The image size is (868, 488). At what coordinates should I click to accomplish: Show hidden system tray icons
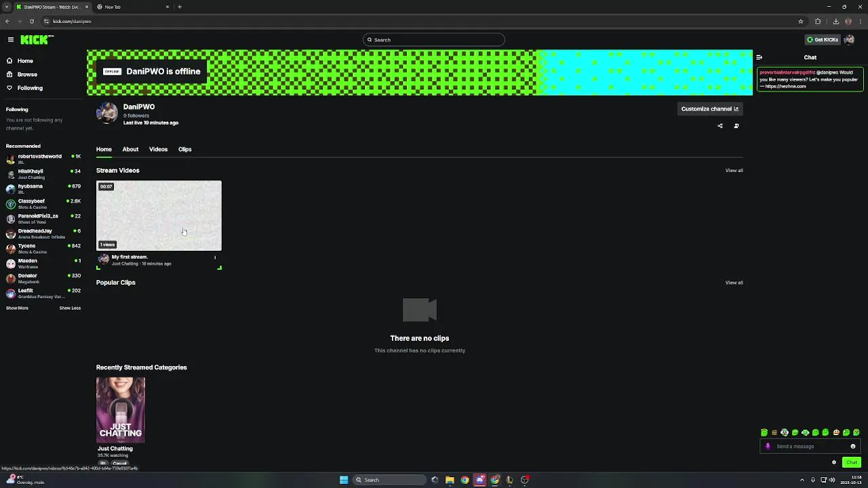tap(803, 480)
